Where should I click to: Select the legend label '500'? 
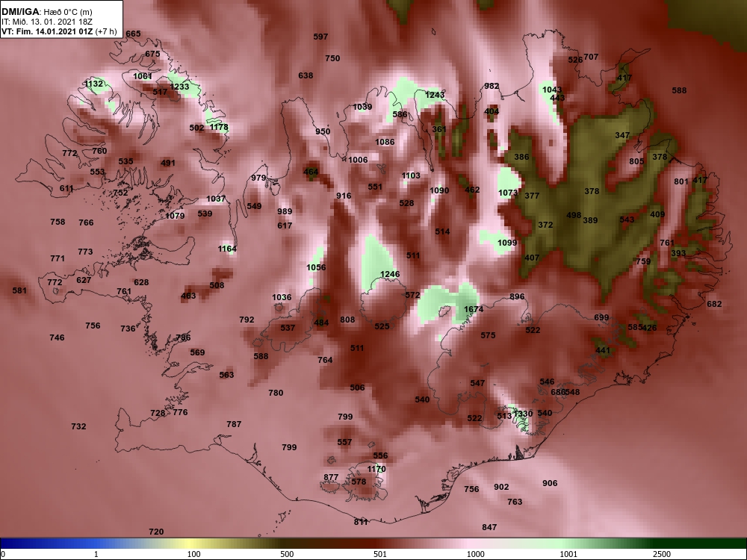pos(287,554)
